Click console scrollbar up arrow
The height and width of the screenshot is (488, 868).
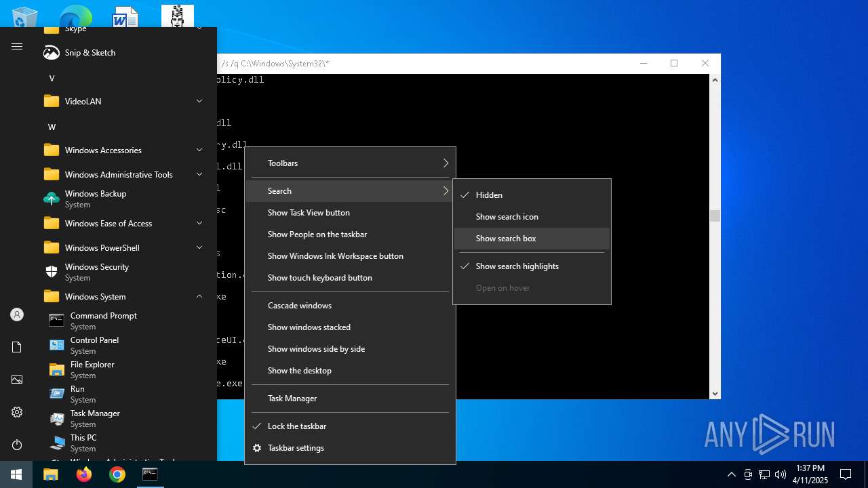[x=715, y=80]
